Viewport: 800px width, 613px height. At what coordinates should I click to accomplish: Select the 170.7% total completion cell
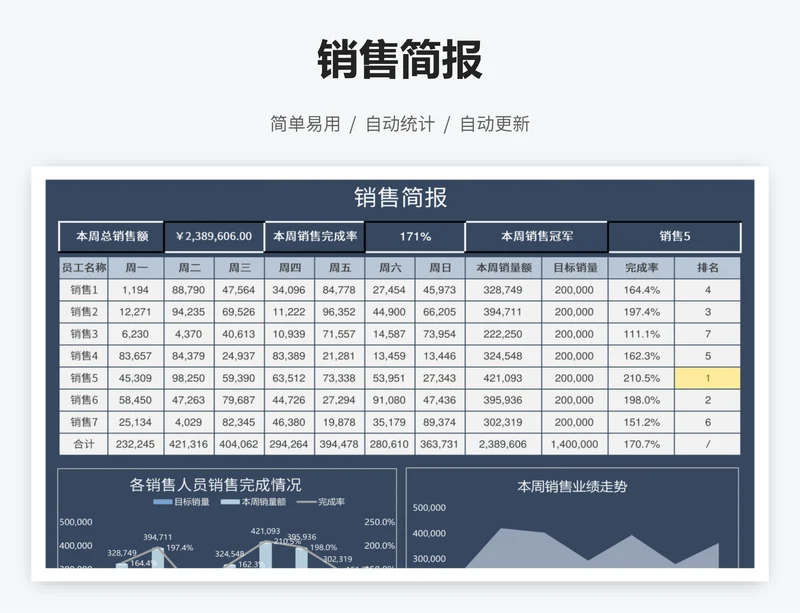click(641, 444)
